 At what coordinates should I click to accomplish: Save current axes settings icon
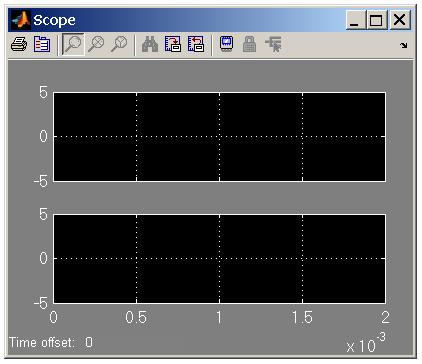(173, 44)
